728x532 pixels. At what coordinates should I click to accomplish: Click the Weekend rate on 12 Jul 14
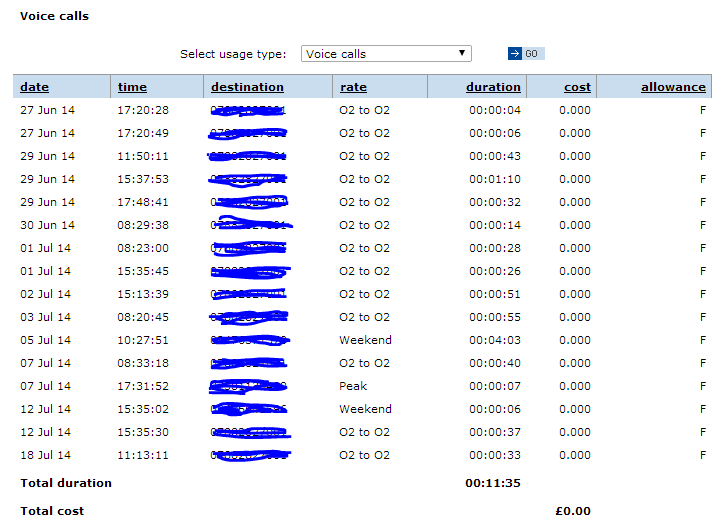(x=365, y=409)
